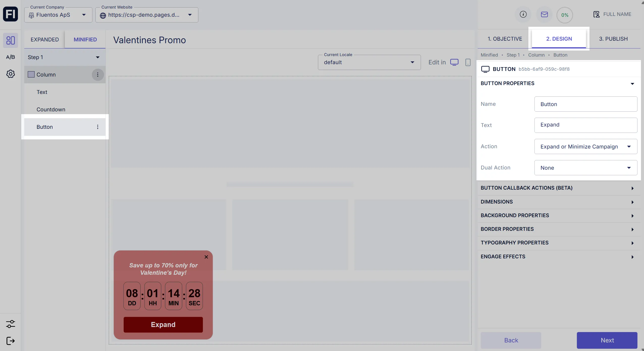644x351 pixels.
Task: Go to the 3. Publish tab
Action: [613, 39]
